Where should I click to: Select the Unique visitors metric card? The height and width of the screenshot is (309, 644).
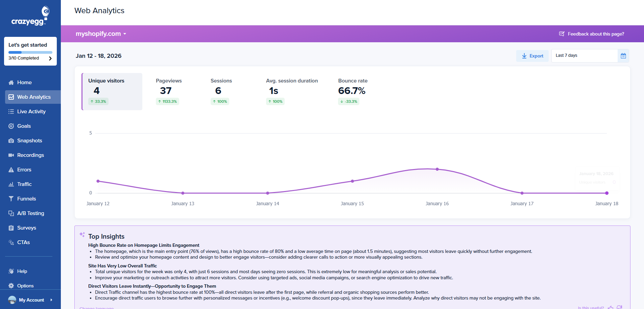pyautogui.click(x=112, y=91)
